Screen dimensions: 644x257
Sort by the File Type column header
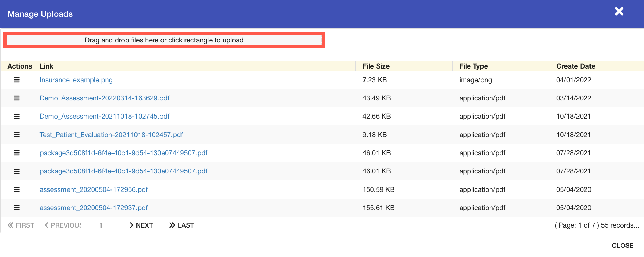pyautogui.click(x=473, y=66)
